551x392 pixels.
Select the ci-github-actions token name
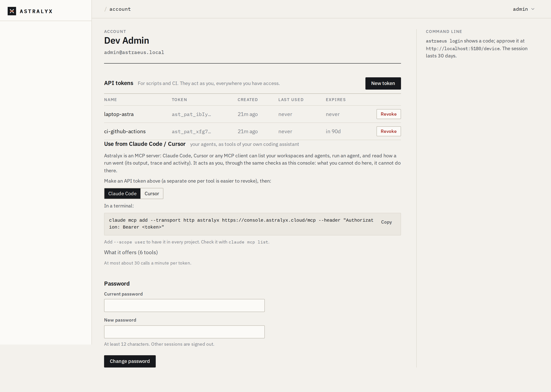[x=125, y=131]
